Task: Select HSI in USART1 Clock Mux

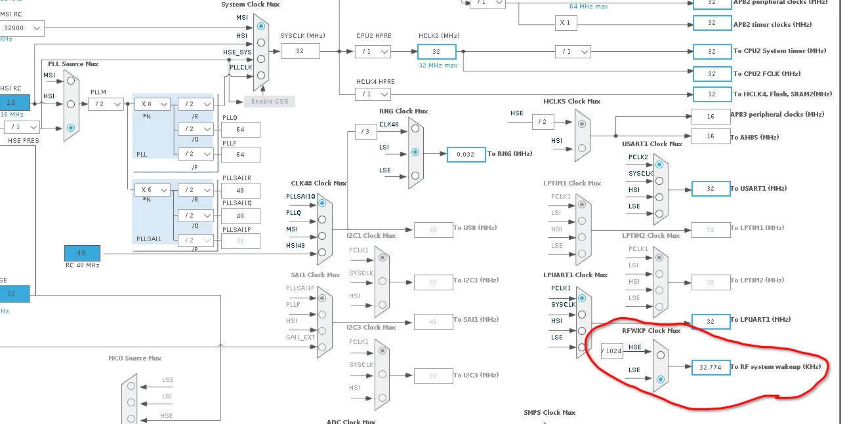Action: (659, 197)
